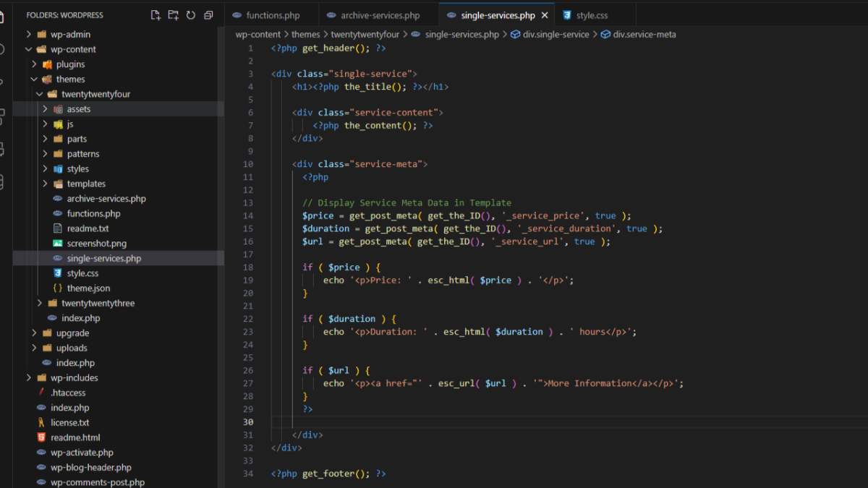Image resolution: width=868 pixels, height=488 pixels.
Task: Close the single-services.php tab
Action: pyautogui.click(x=545, y=15)
